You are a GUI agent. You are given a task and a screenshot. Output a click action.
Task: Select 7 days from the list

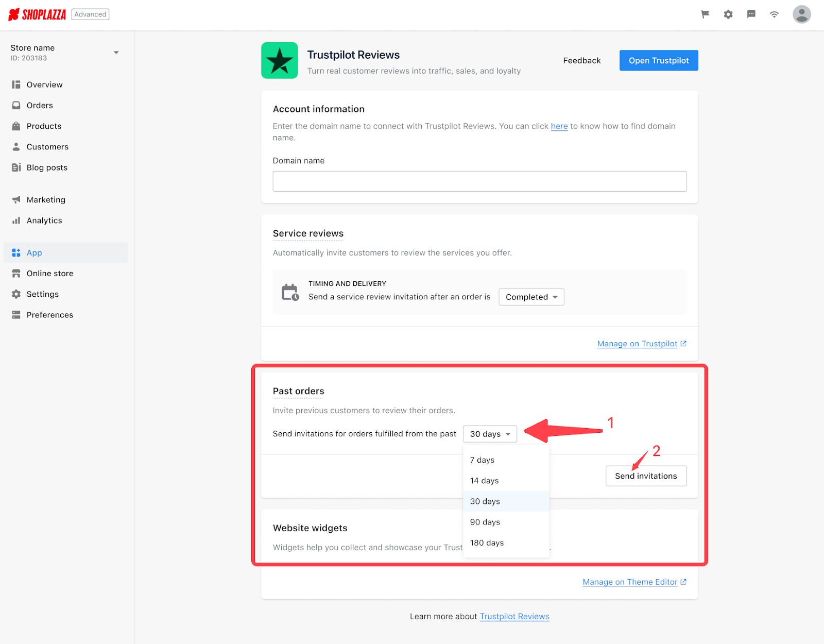506,460
